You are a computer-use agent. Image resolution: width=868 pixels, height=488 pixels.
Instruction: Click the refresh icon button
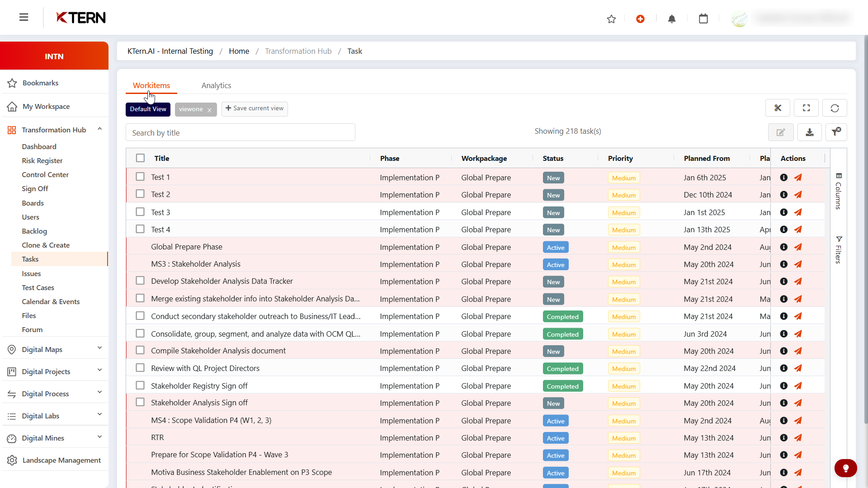click(835, 108)
